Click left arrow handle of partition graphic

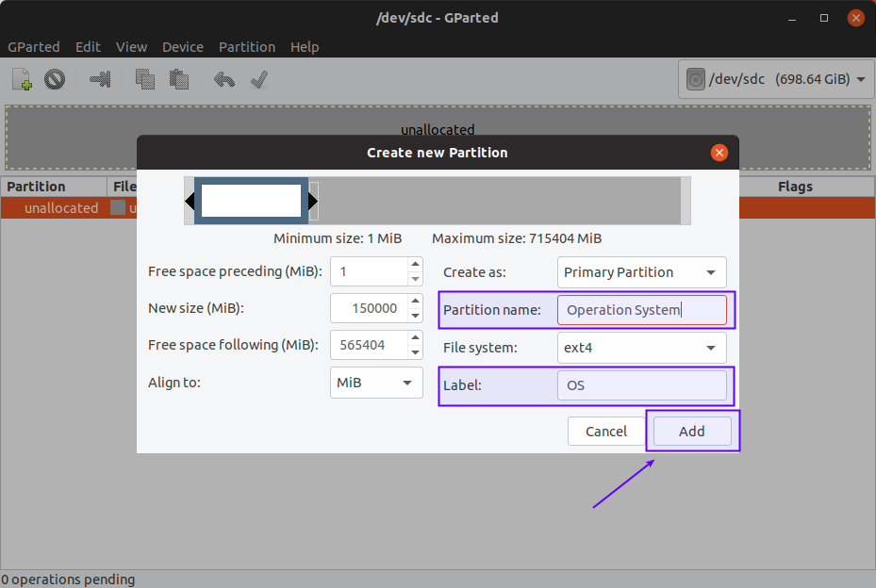point(190,201)
